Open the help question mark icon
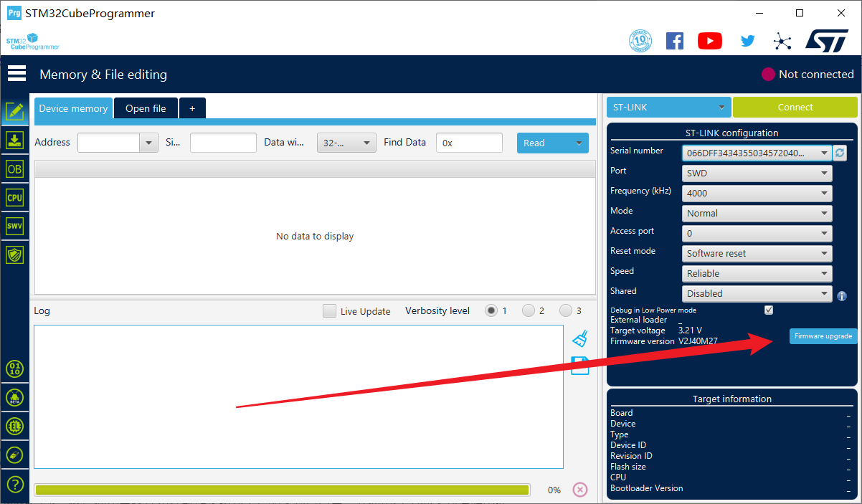 coord(14,484)
